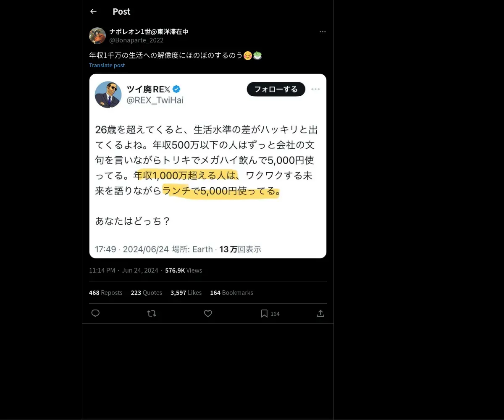Open the ツイ廃REX sunglasses avatar

(108, 94)
